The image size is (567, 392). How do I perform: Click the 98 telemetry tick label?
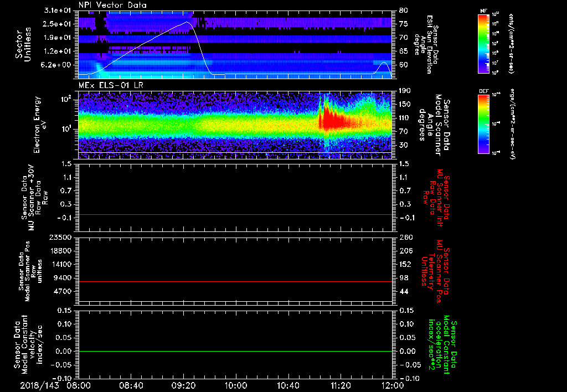click(404, 278)
